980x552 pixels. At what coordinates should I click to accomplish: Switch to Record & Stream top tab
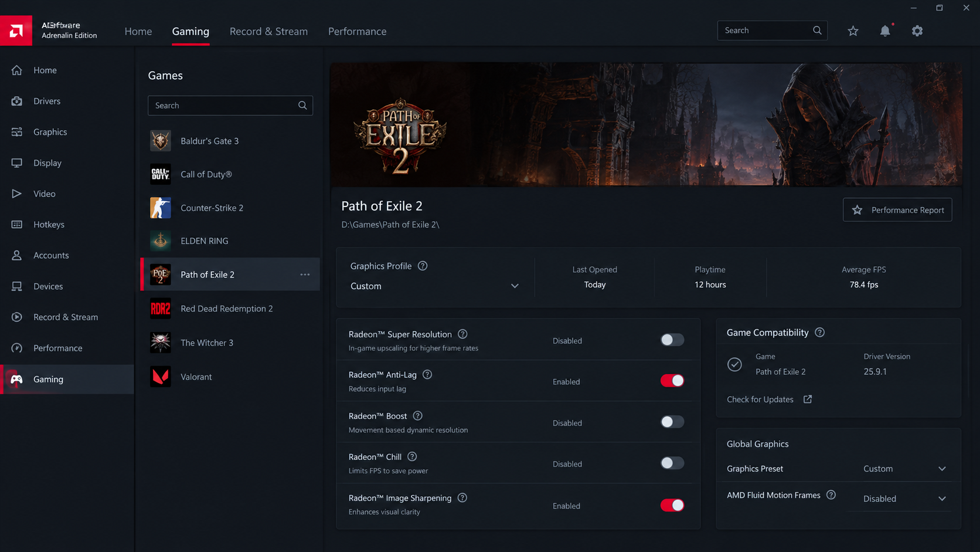pyautogui.click(x=268, y=31)
